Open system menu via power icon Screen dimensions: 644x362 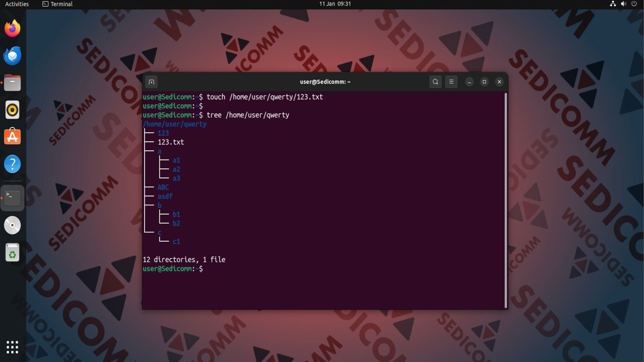[x=634, y=4]
